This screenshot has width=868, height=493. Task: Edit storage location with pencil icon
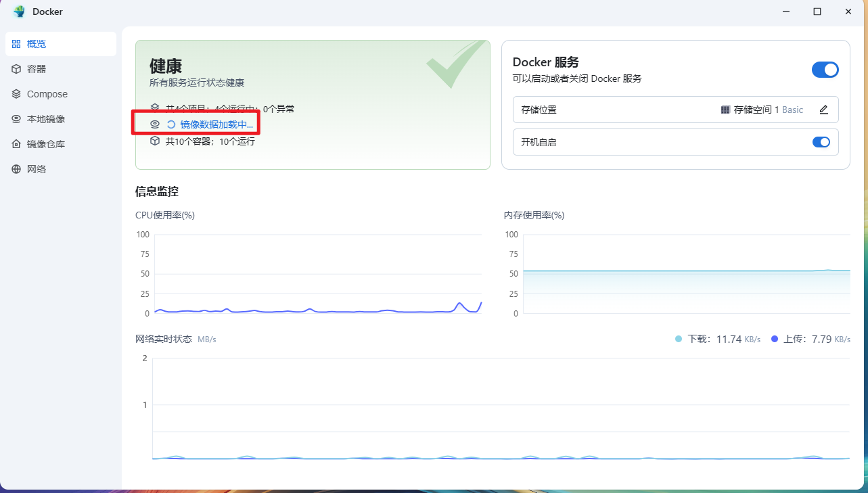pos(823,110)
